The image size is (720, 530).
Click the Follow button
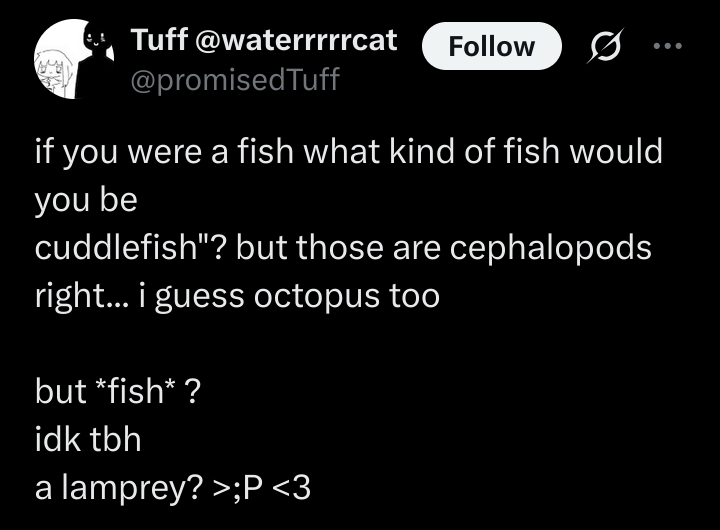pyautogui.click(x=492, y=46)
